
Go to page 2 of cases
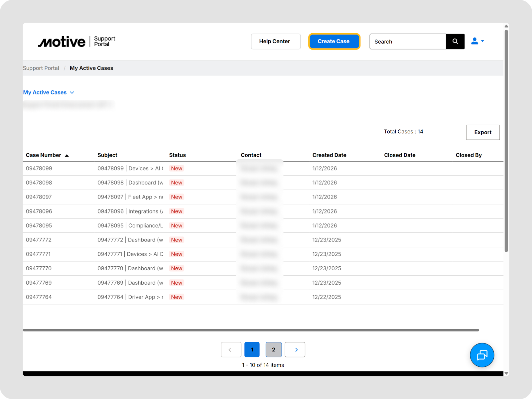[273, 350]
